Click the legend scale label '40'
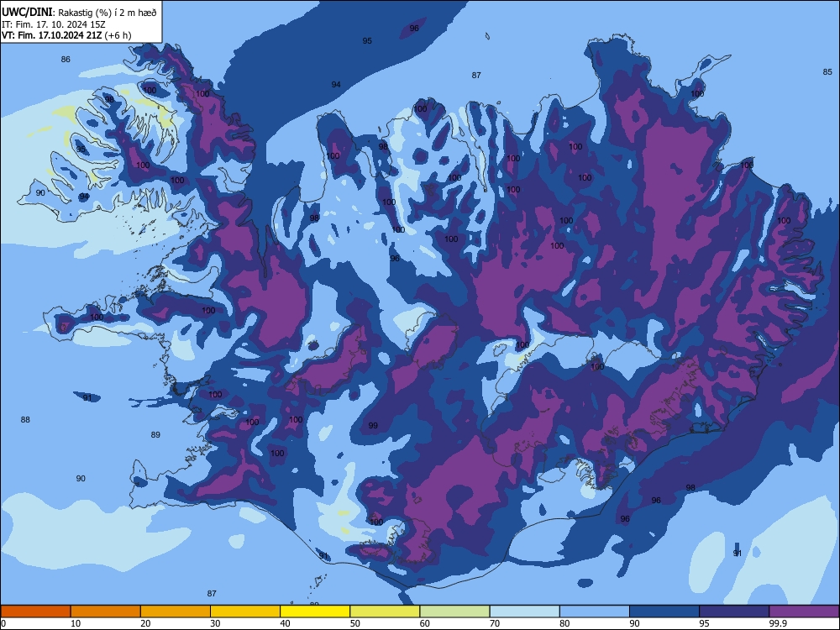The image size is (840, 630). [285, 623]
